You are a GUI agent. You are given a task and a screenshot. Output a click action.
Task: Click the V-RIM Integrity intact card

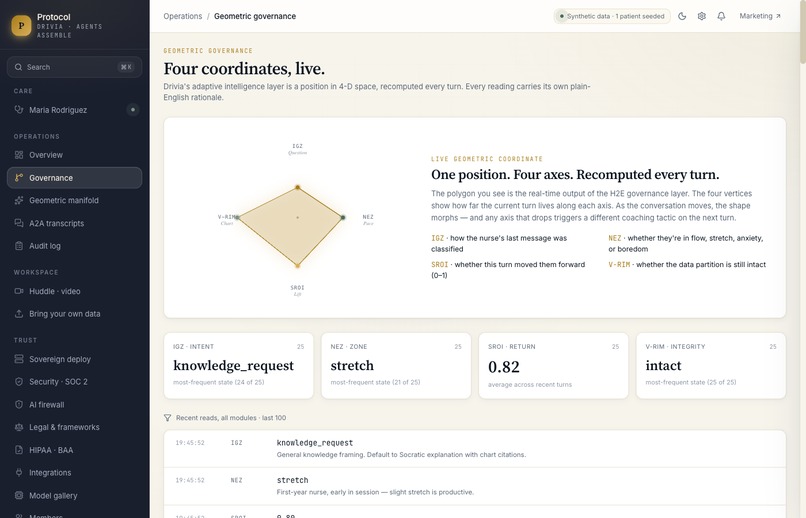coord(711,365)
